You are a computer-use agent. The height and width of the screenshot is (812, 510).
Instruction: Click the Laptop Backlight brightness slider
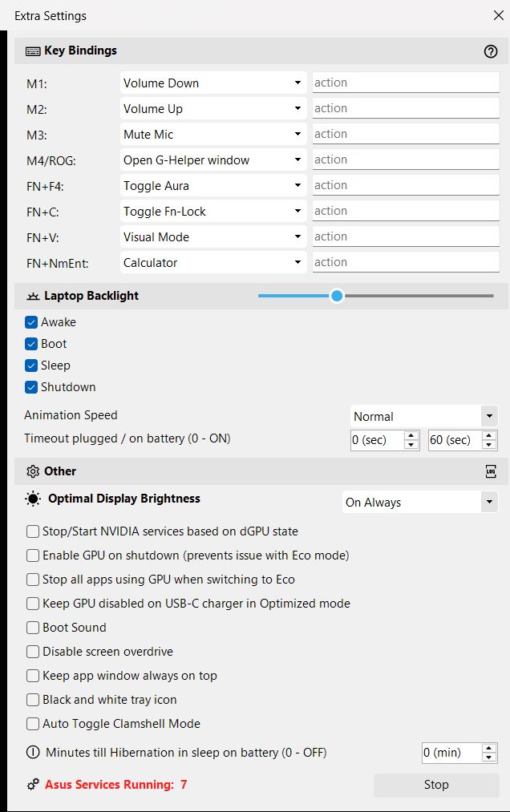pos(375,296)
